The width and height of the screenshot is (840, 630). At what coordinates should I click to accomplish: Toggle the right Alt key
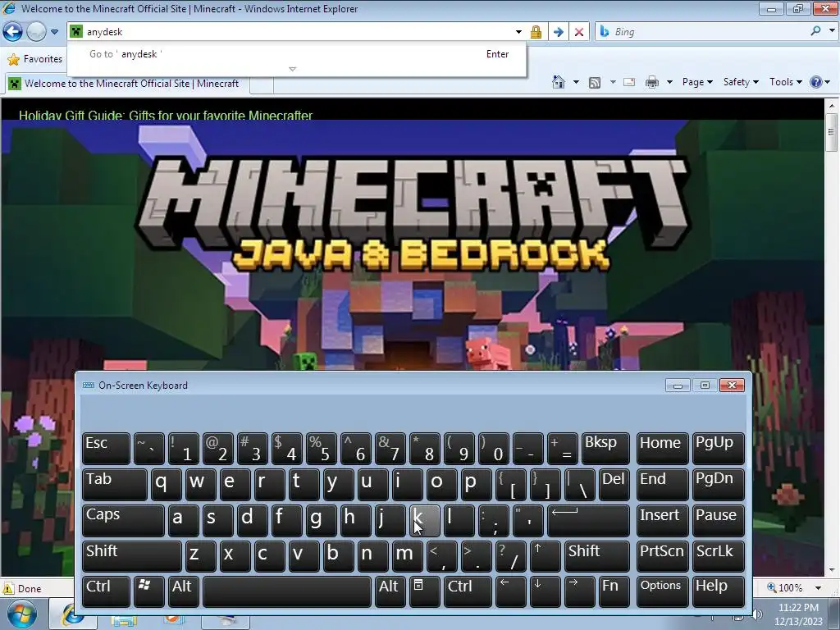pos(390,591)
